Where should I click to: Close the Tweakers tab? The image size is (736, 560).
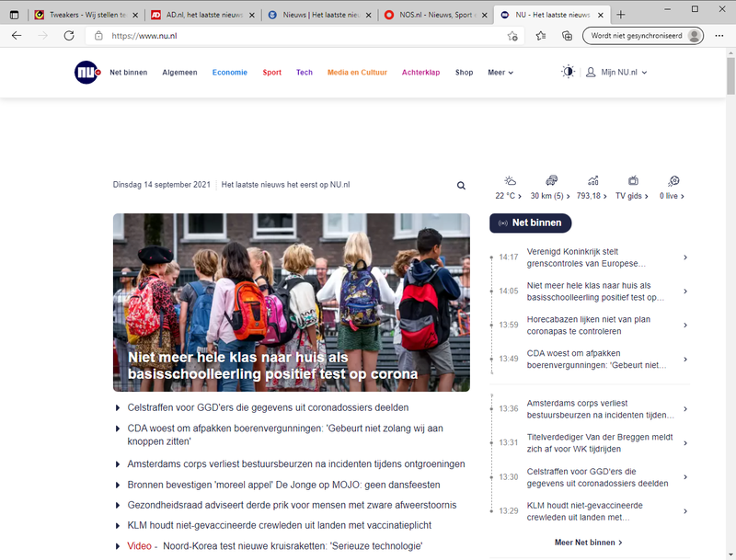135,15
